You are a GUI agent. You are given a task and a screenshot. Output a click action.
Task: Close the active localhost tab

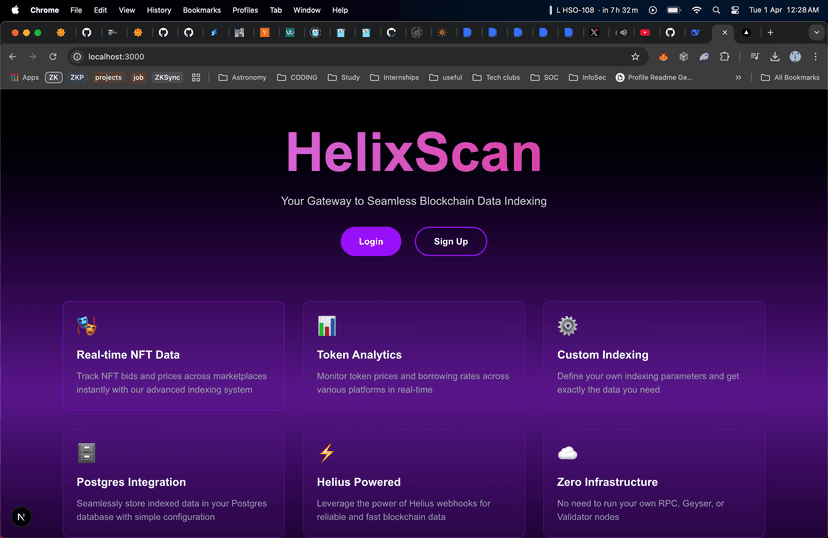click(x=724, y=33)
